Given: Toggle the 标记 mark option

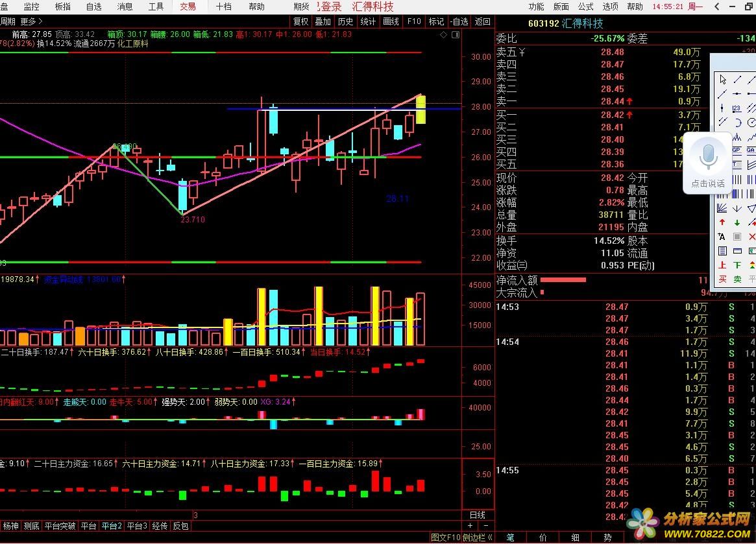Looking at the screenshot, I should (436, 21).
